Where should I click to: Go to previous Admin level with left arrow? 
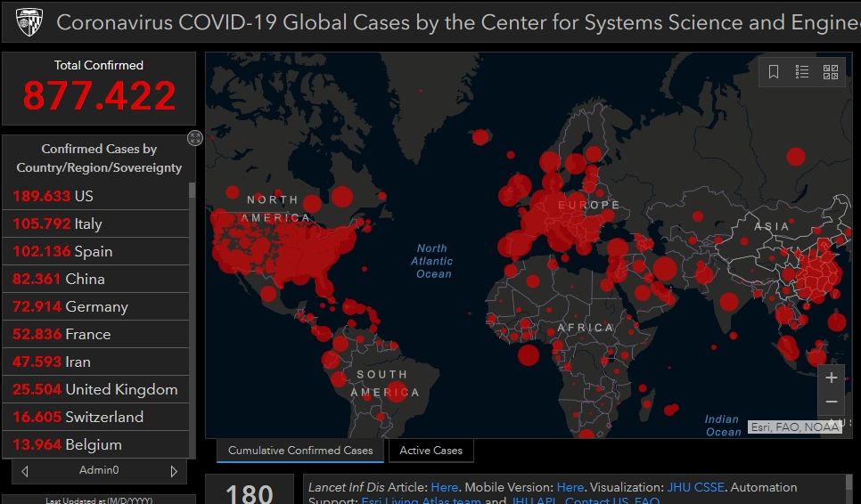pos(25,470)
